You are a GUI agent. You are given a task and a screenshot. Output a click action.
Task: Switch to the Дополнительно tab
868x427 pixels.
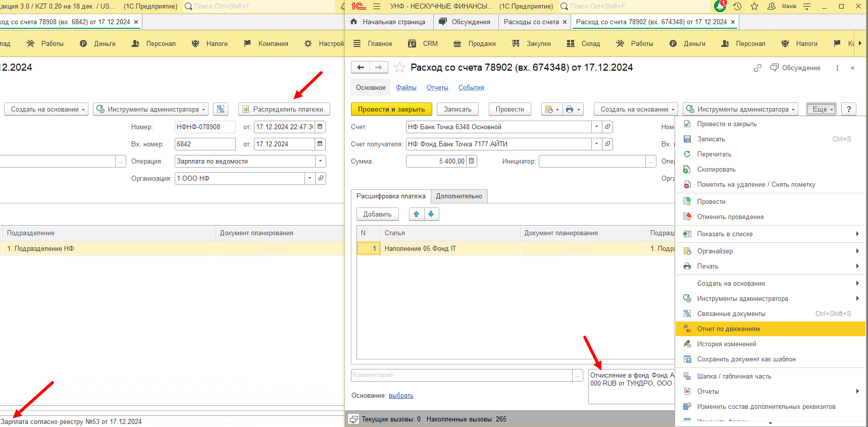(459, 196)
